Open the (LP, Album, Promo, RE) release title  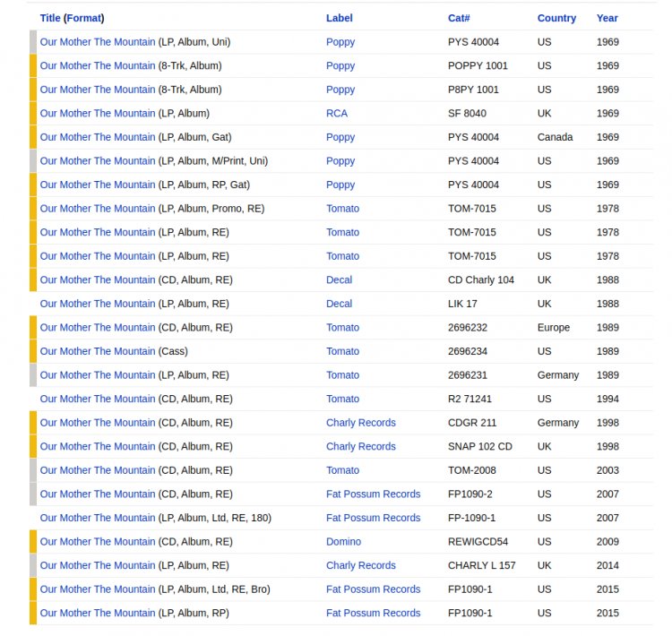[98, 209]
